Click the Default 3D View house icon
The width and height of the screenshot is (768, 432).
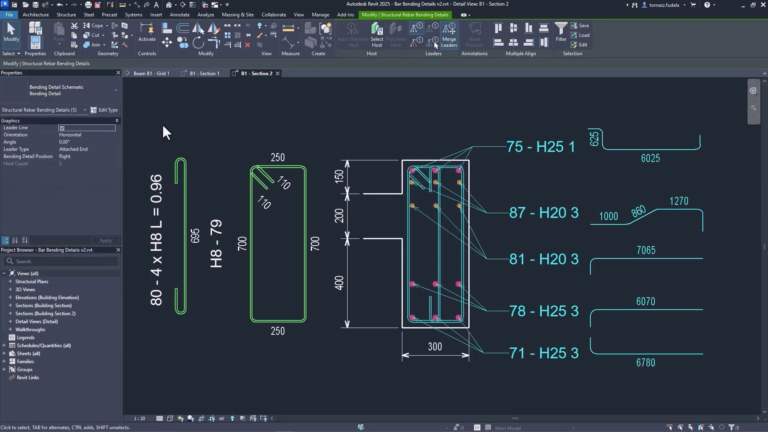coord(168,4)
